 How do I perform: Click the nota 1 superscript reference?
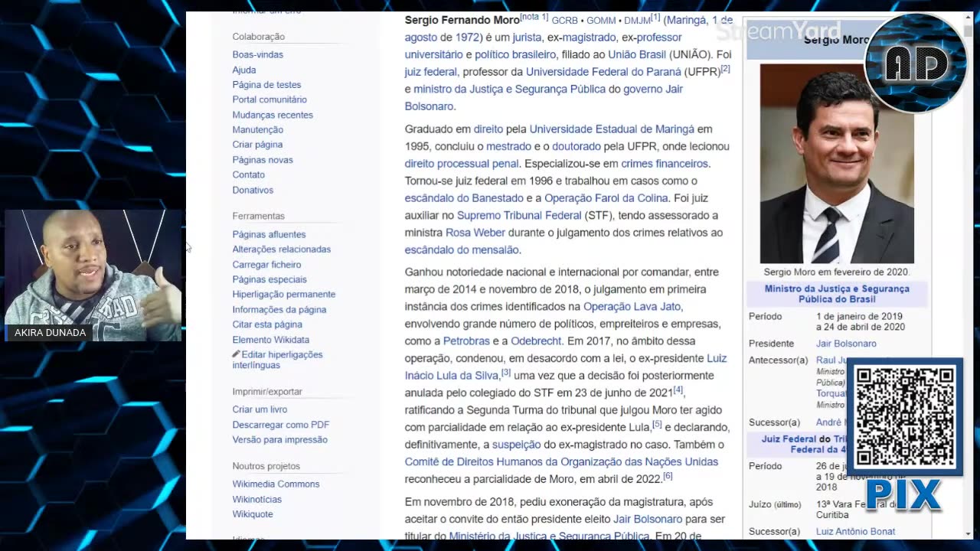tap(534, 17)
